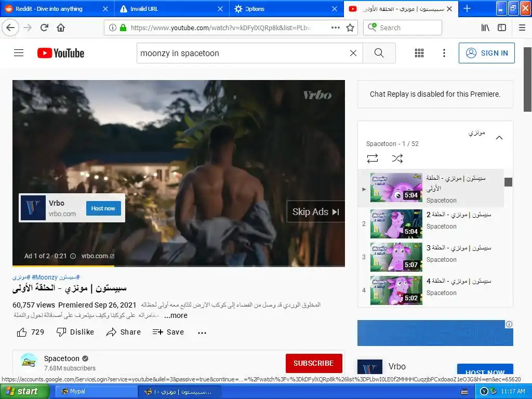Open on-screen keyboard tray icon

click(465, 392)
